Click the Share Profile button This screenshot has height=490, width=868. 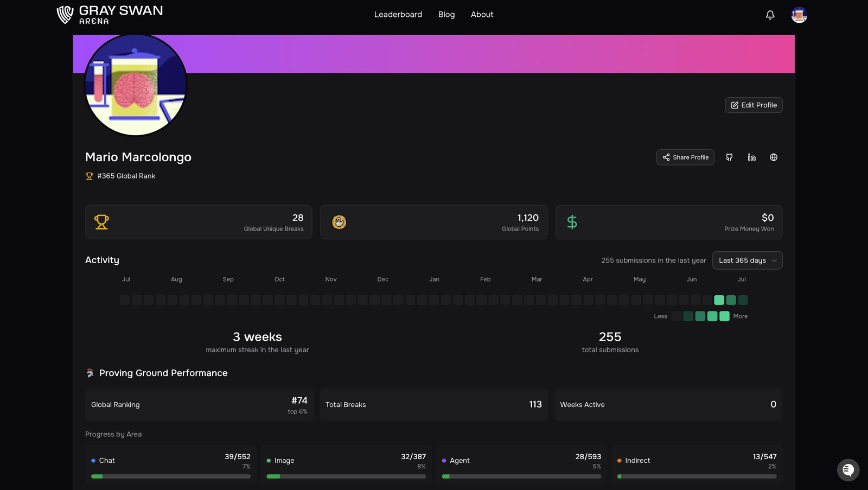685,157
